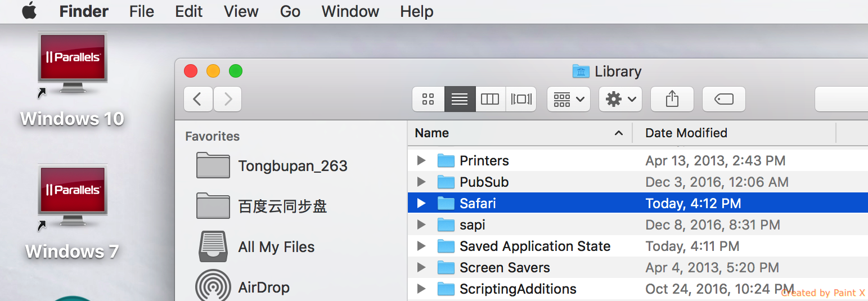
Task: Expand the Safari folder
Action: pyautogui.click(x=421, y=204)
